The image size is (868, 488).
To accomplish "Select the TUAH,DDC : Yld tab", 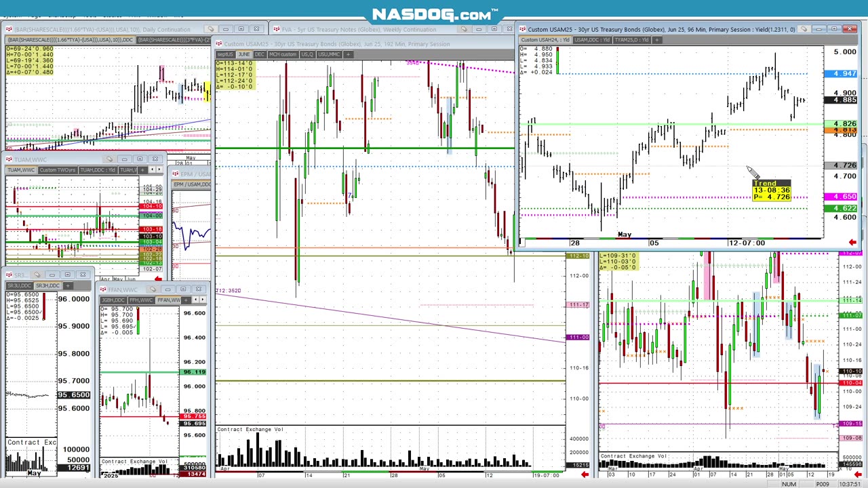I will (98, 169).
